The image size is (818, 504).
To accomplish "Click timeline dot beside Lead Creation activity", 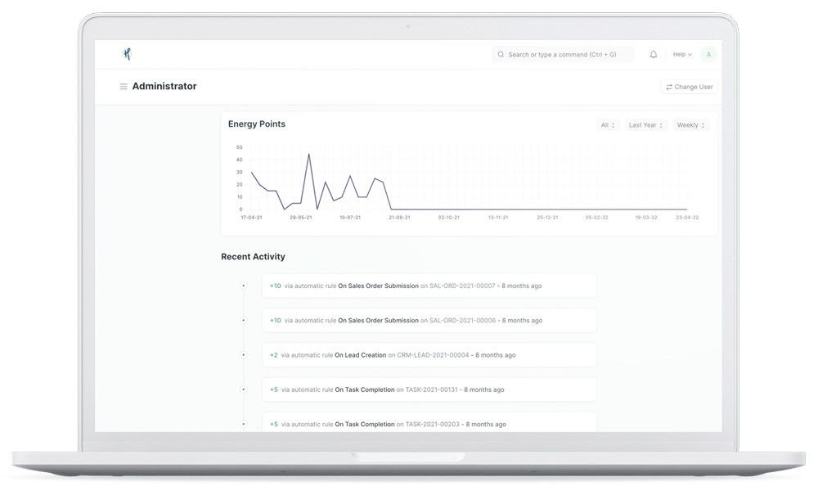I will pos(243,355).
